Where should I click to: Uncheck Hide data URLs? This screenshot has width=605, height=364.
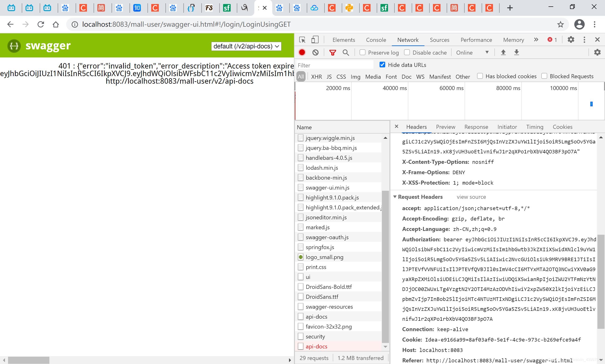tap(382, 65)
